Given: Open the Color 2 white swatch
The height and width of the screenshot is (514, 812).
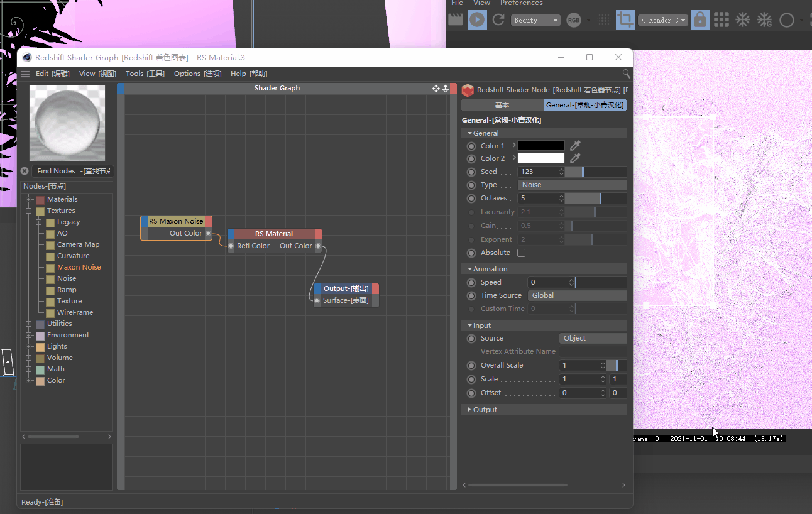Looking at the screenshot, I should (x=541, y=158).
